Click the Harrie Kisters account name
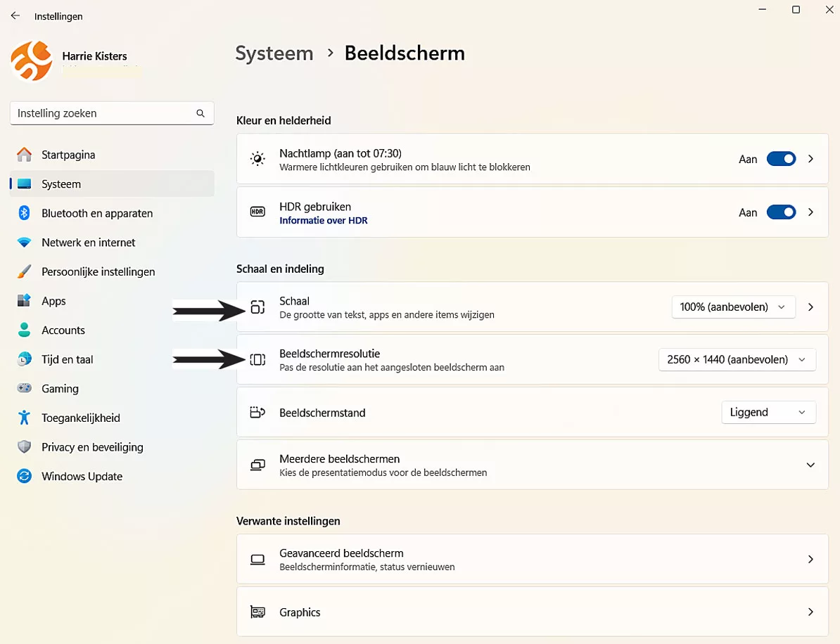Screen dimensions: 840x644 (94, 56)
